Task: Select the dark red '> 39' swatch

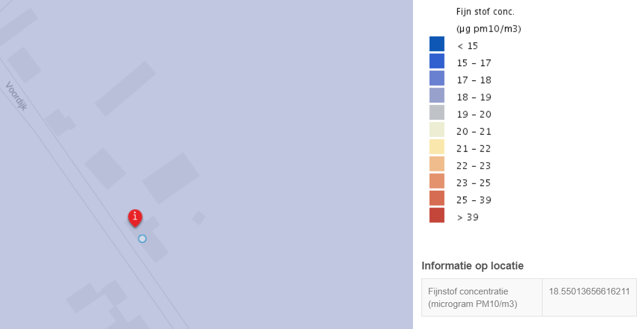Action: (436, 215)
